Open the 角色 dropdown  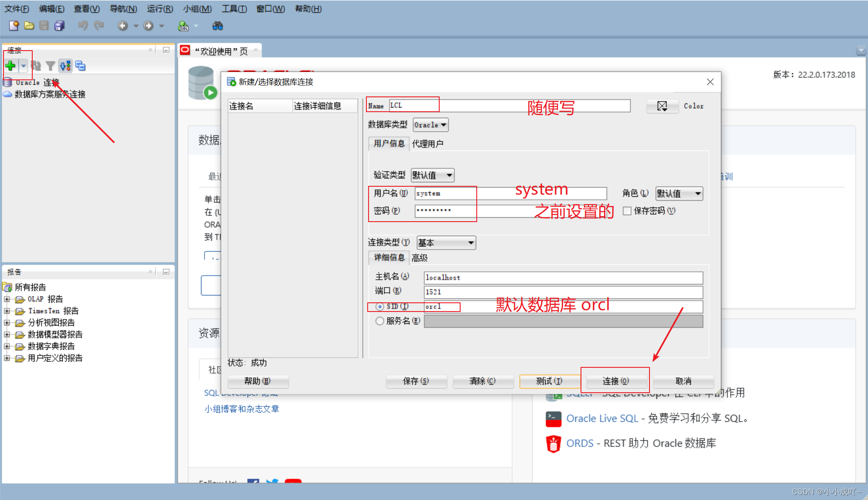pyautogui.click(x=679, y=193)
